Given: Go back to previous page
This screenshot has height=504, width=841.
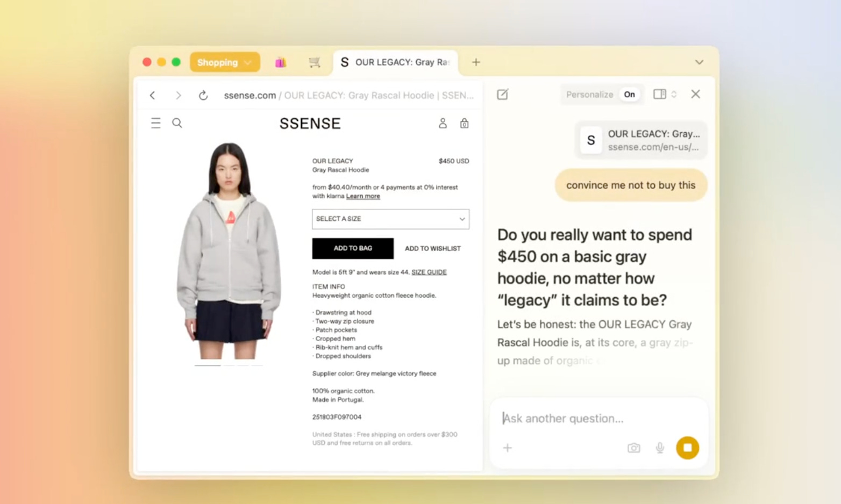Looking at the screenshot, I should pyautogui.click(x=153, y=95).
